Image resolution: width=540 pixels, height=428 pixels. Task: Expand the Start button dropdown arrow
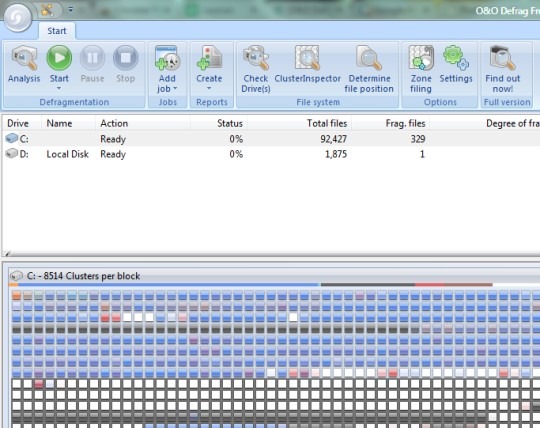coord(59,88)
